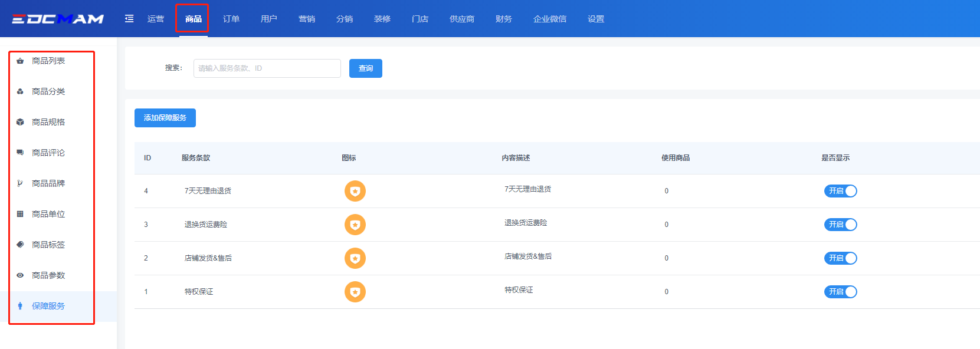The width and height of the screenshot is (980, 349).
Task: Go to the 设置 top menu
Action: pos(596,19)
